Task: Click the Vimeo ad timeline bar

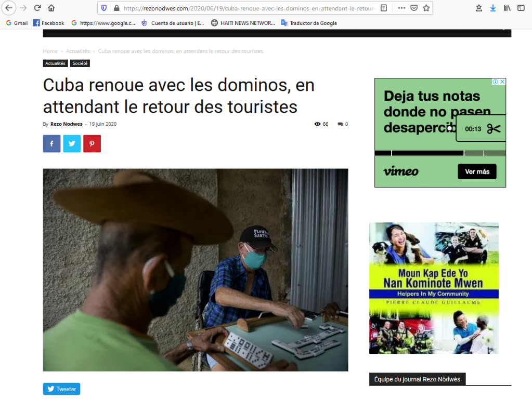Action: 426,153
